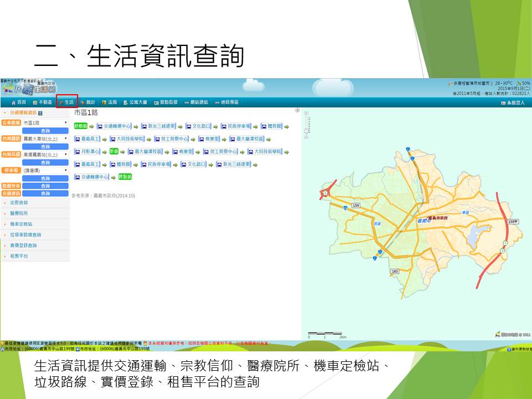Expand the 垃圾車路線查詢 section
This screenshot has width=532, height=399.
(35, 235)
